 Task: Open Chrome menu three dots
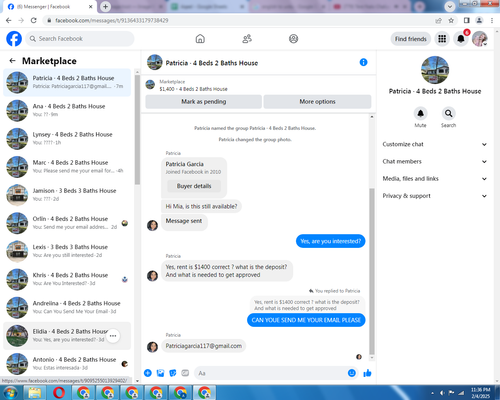click(x=492, y=20)
